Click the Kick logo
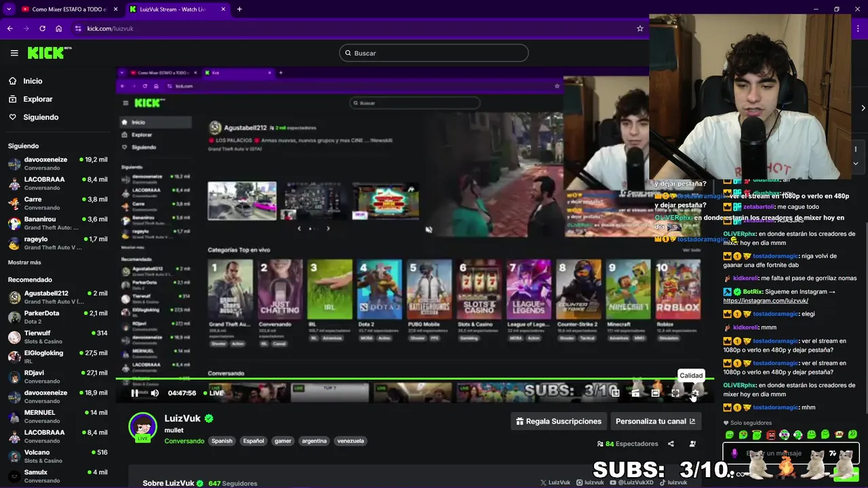The height and width of the screenshot is (488, 868). (50, 53)
